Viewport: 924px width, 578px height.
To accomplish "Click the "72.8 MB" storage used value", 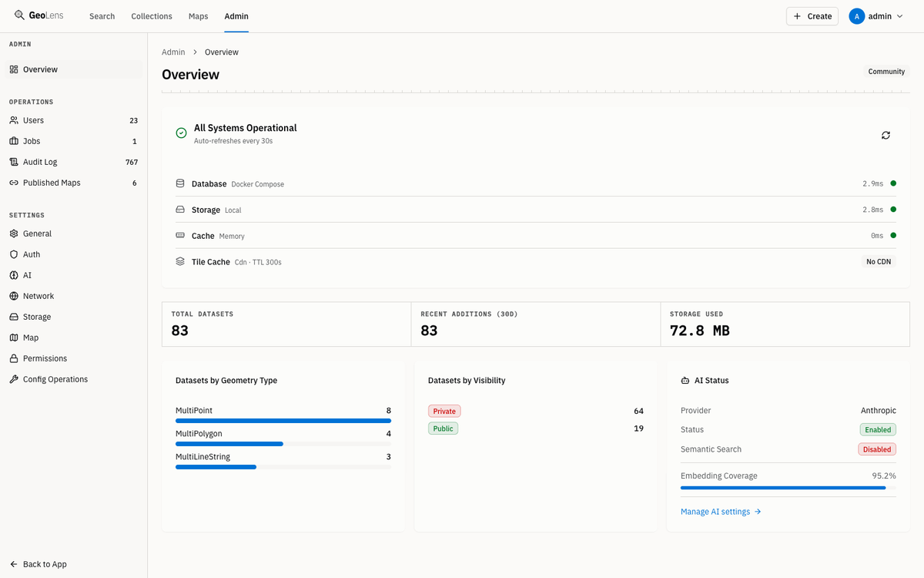I will [700, 331].
